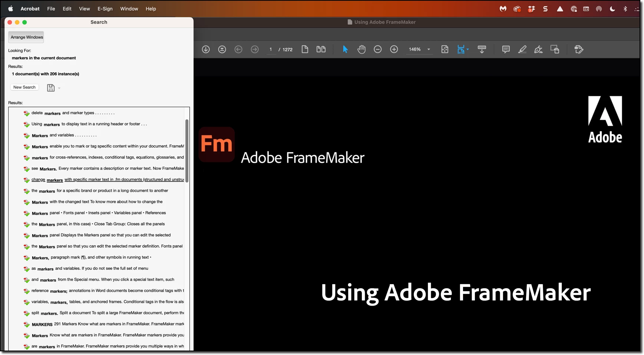Open the fit width tool dropdown arrow
The width and height of the screenshot is (644, 355).
click(x=468, y=49)
